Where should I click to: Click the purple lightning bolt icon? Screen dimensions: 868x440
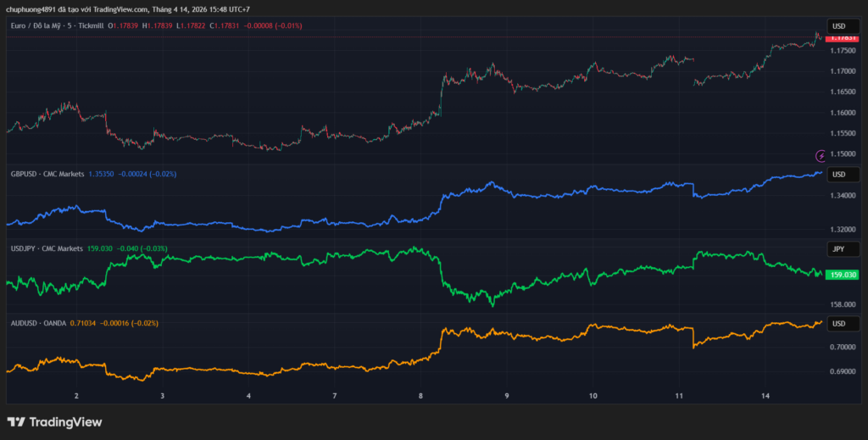tap(820, 156)
